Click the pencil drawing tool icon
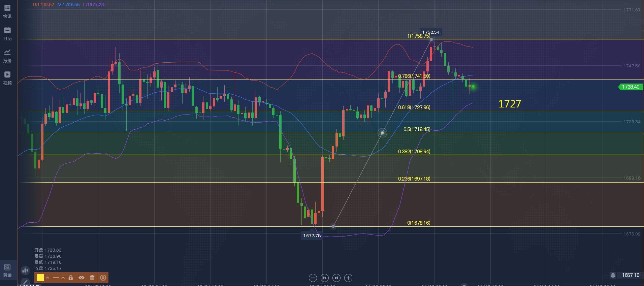This screenshot has height=286, width=644. (25, 282)
